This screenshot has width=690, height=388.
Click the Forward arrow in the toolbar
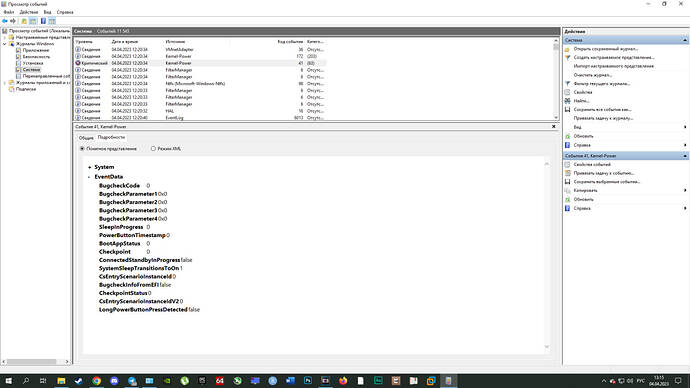[x=13, y=21]
